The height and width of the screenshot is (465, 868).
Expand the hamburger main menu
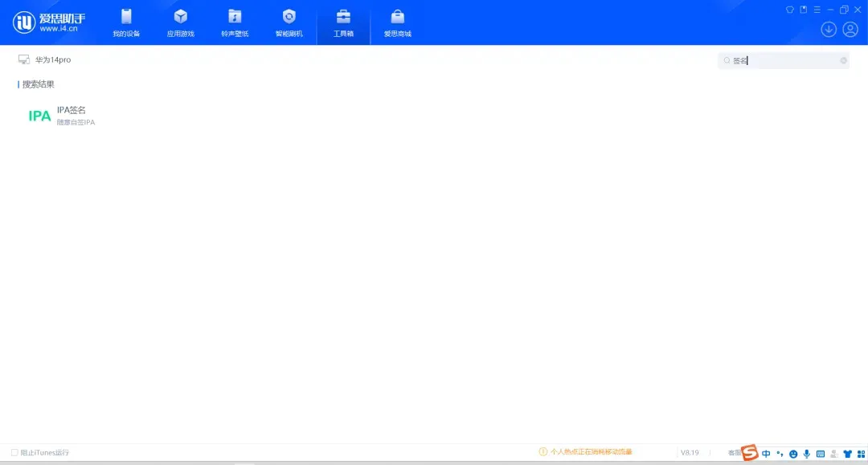coord(817,10)
